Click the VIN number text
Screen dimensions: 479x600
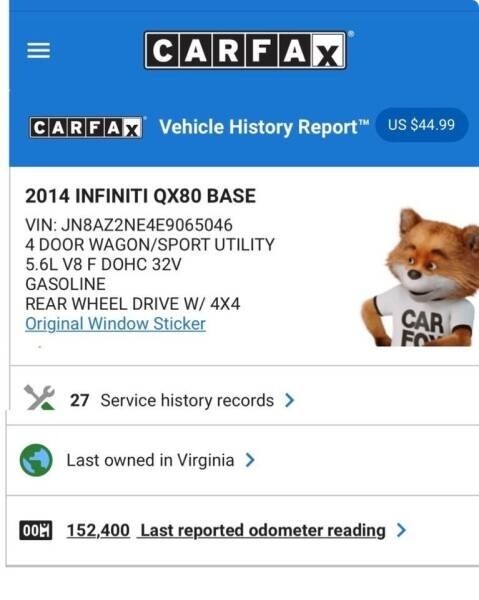point(129,225)
